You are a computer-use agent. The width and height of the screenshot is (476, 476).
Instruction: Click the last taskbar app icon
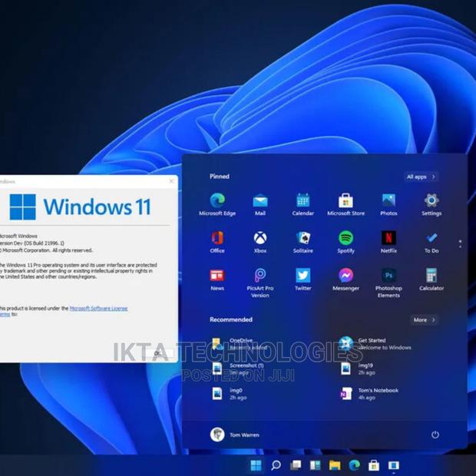pyautogui.click(x=393, y=465)
